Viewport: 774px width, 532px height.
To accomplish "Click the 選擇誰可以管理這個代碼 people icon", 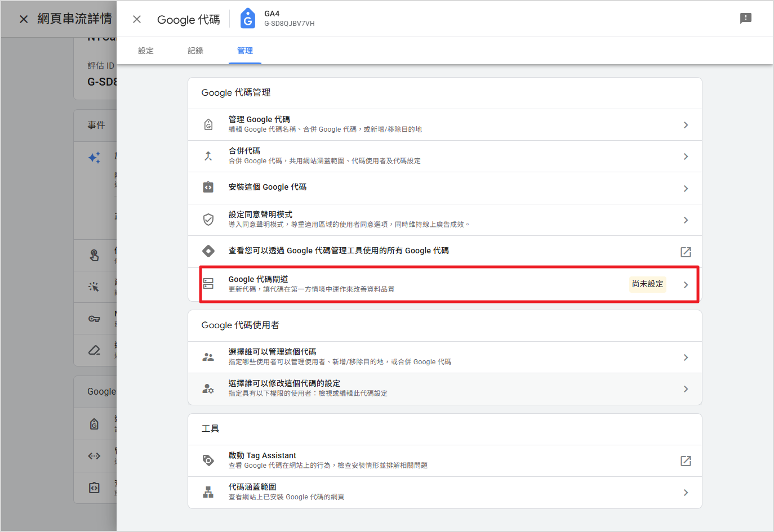I will 208,357.
